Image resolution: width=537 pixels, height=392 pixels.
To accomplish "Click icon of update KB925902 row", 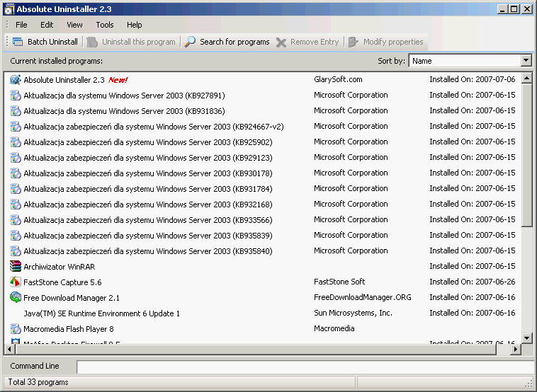I will (16, 142).
